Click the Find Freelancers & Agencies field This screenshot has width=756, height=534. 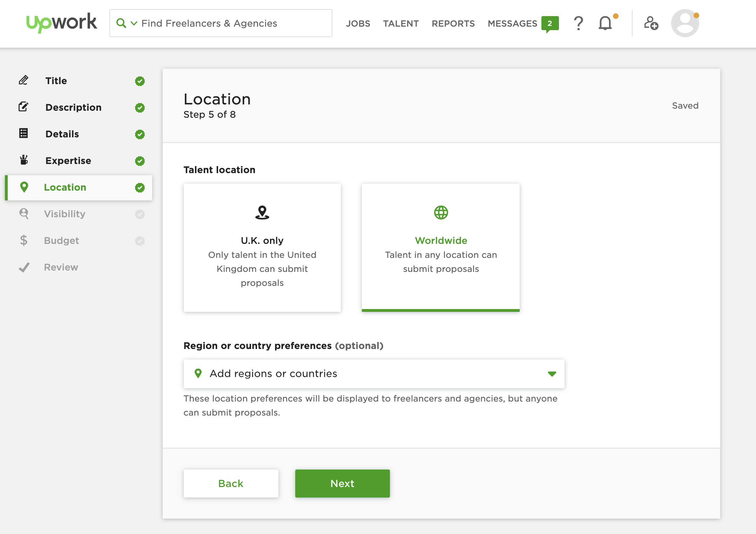tap(231, 23)
